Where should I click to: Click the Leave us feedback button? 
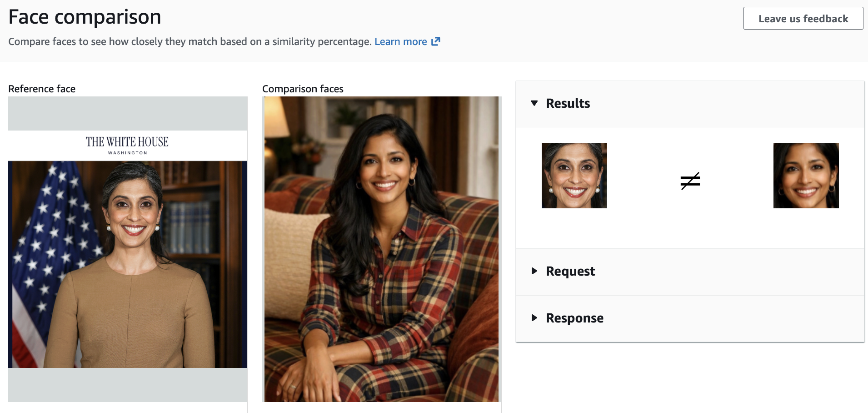[x=803, y=19]
